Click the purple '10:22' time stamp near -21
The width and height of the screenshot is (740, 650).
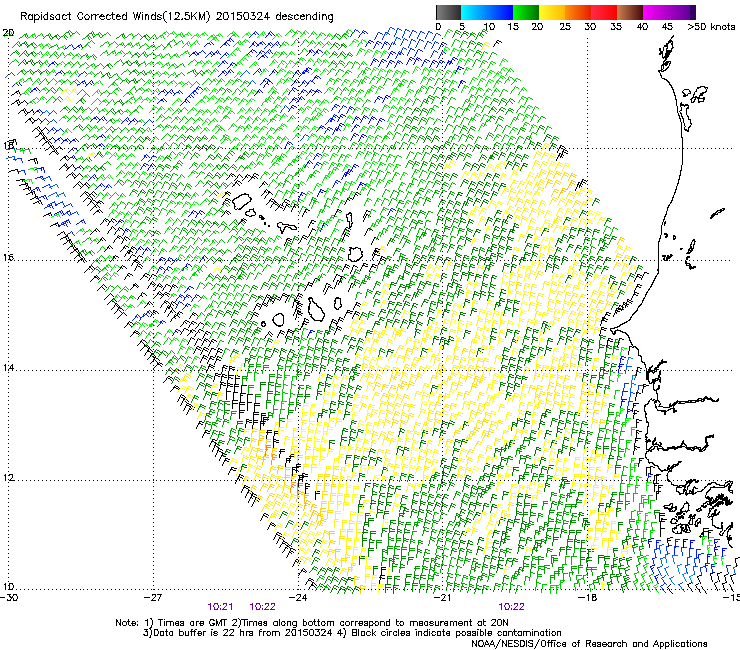pos(512,607)
